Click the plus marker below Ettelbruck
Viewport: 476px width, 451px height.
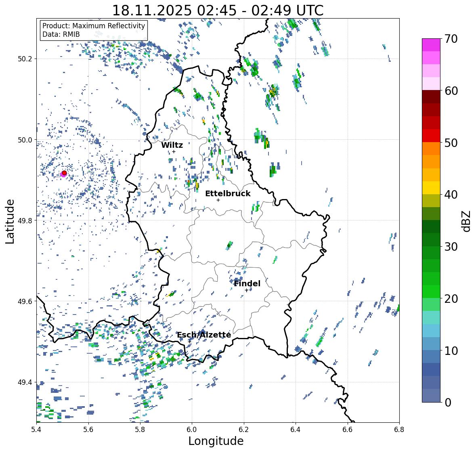(218, 200)
